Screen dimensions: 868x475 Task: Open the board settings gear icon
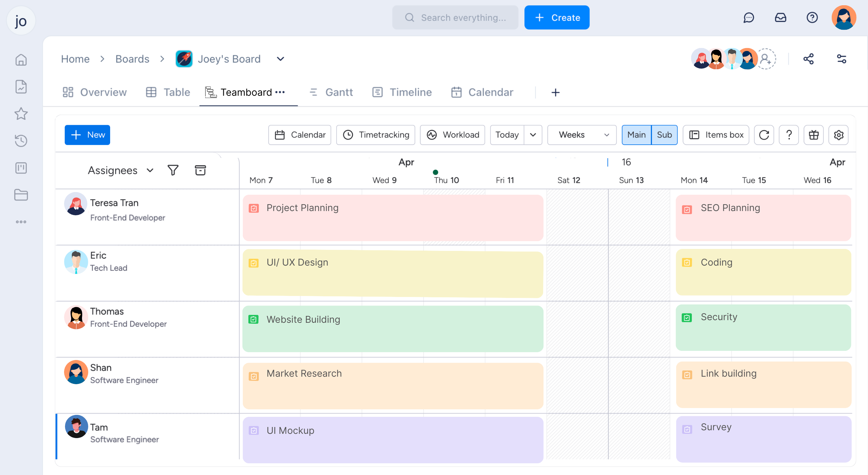tap(839, 135)
